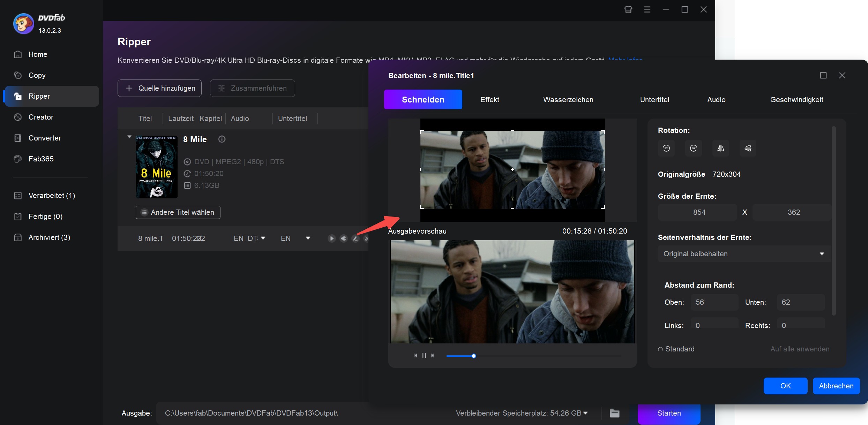Click the Starten button
This screenshot has height=425, width=868.
669,413
